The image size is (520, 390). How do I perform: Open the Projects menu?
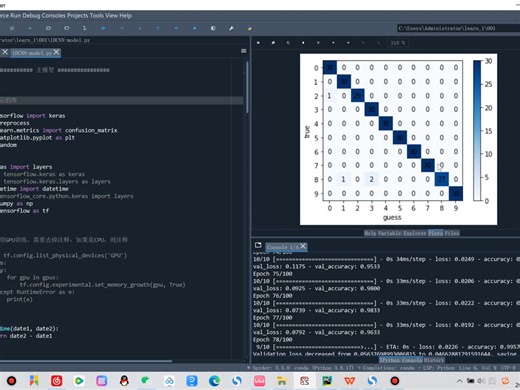[78, 16]
